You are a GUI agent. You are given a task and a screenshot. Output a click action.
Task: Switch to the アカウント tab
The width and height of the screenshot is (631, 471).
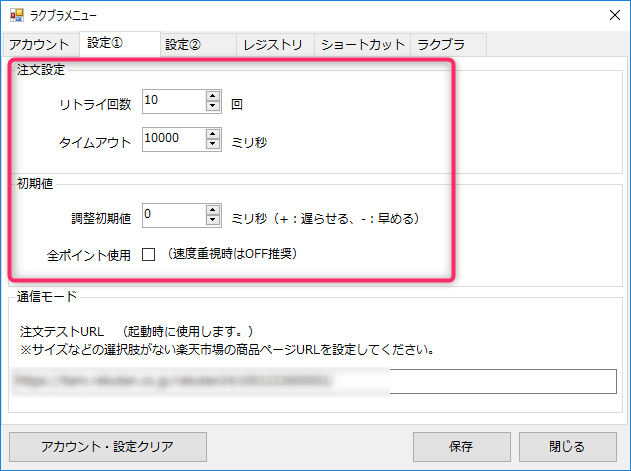pos(39,45)
